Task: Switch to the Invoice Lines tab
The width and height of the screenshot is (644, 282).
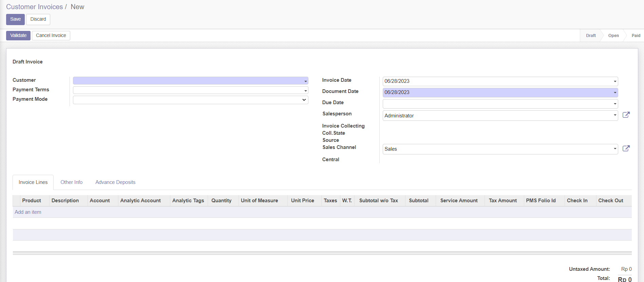Action: pyautogui.click(x=33, y=182)
